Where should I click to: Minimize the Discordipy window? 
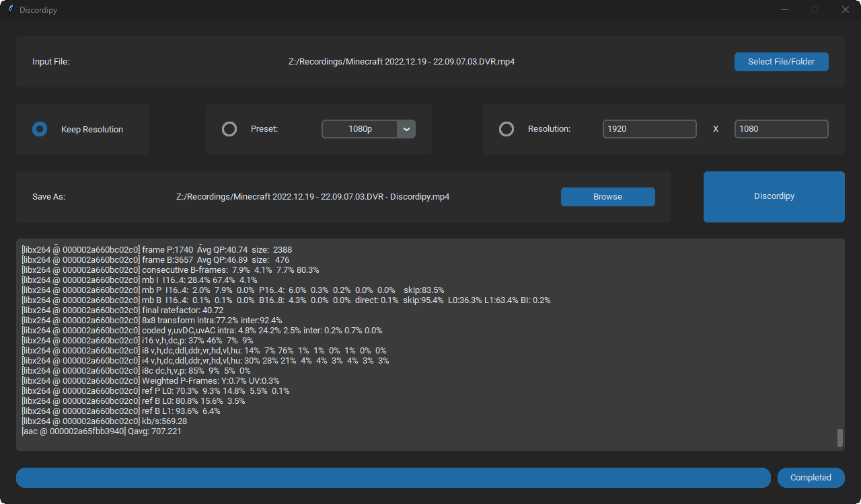(x=784, y=10)
